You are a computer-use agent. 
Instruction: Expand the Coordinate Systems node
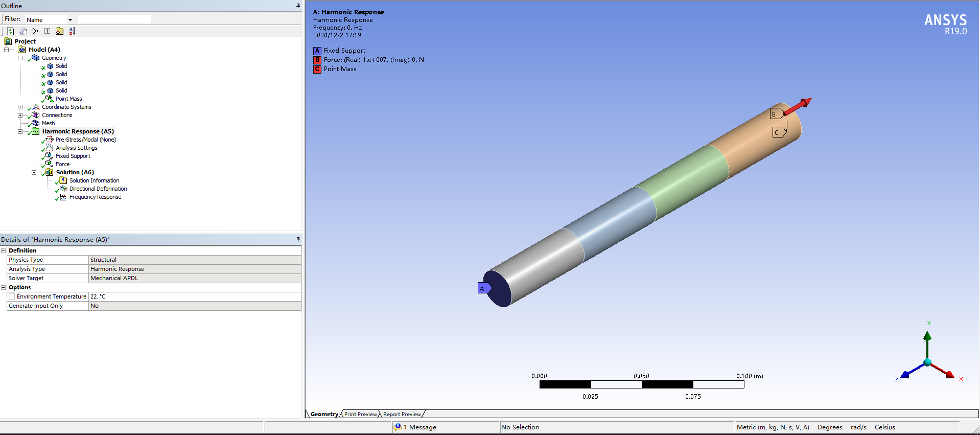pyautogui.click(x=20, y=107)
